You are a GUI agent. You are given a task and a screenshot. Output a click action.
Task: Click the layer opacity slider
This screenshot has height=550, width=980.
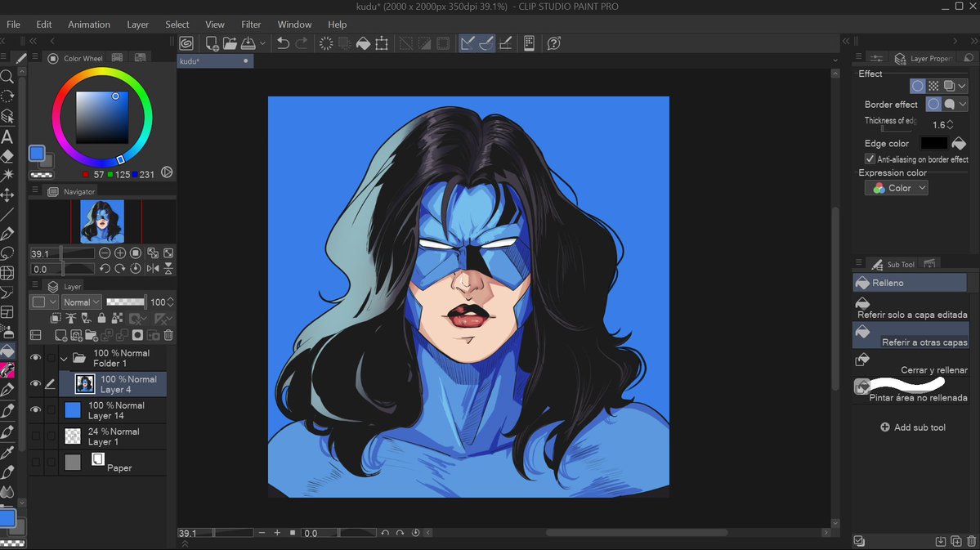click(x=125, y=302)
